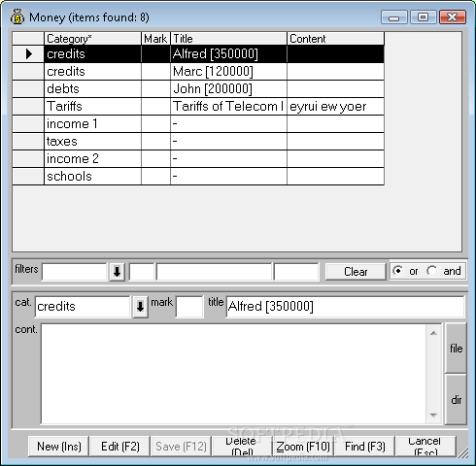The image size is (476, 466).
Task: Click the Edit (F2) button
Action: [x=120, y=447]
